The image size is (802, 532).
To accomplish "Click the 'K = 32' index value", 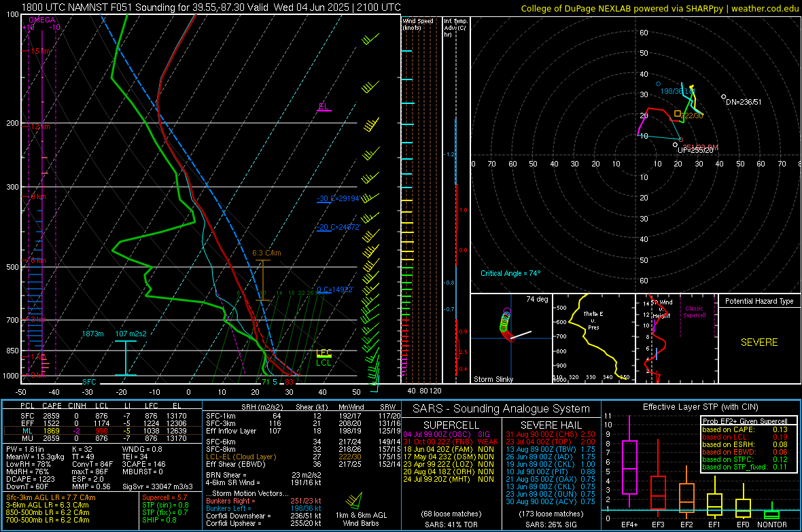I will [82, 449].
